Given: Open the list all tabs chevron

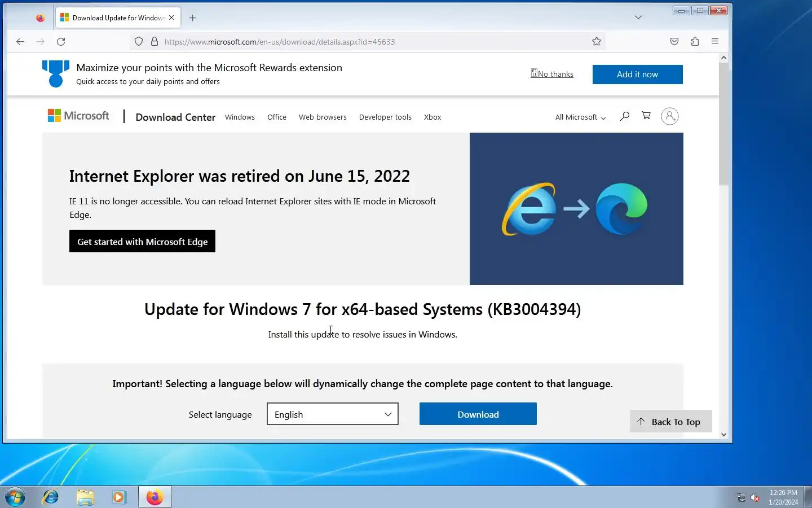Looking at the screenshot, I should point(638,17).
